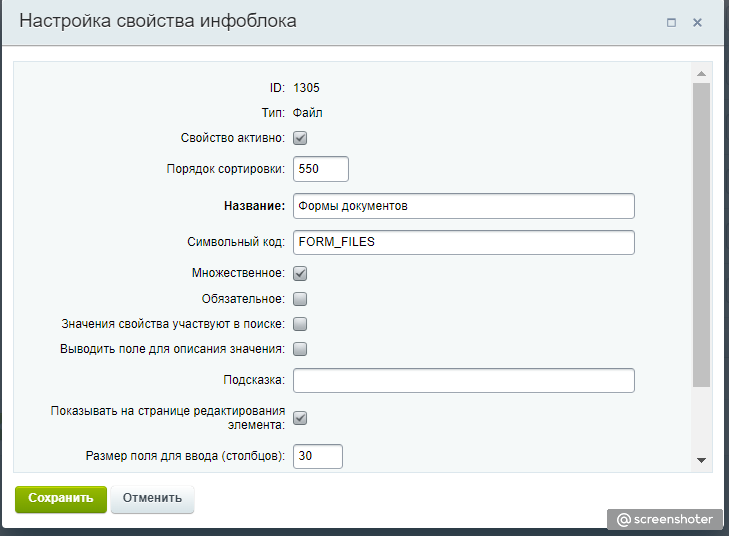Toggle the 'Свойство активно' checkbox
729x536 pixels.
coord(300,138)
